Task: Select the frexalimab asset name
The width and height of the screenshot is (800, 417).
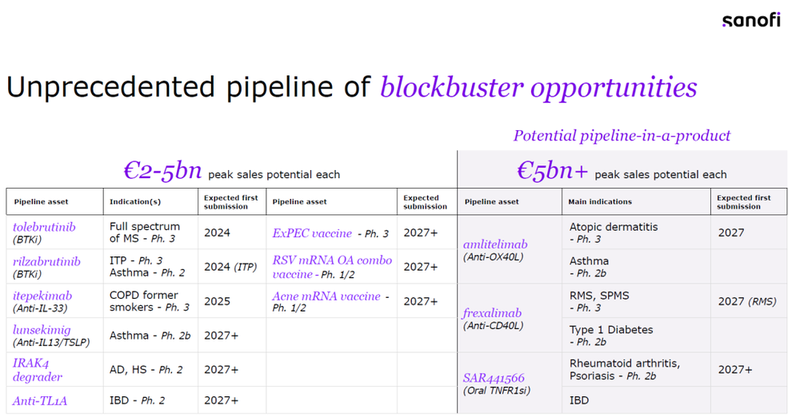Action: [x=494, y=312]
